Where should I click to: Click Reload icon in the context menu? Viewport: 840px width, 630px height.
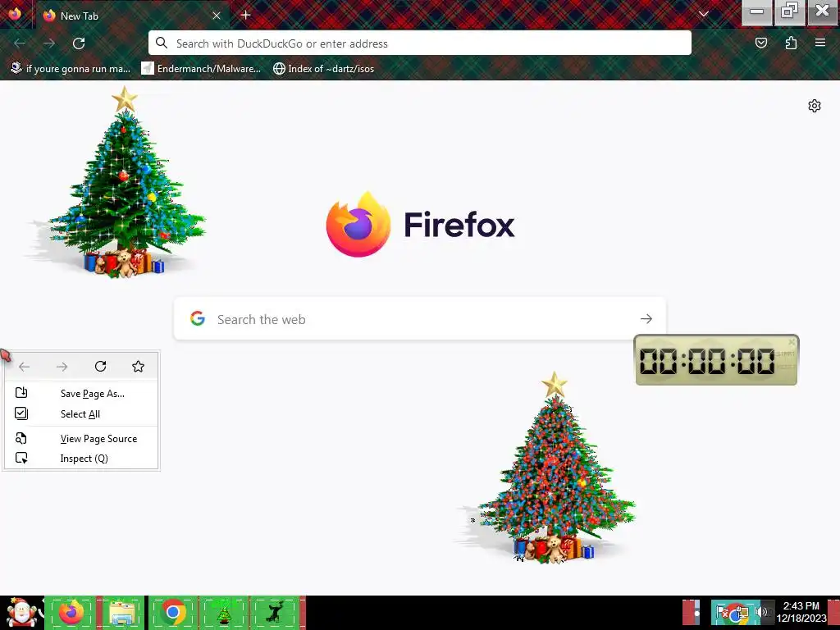[x=100, y=367]
